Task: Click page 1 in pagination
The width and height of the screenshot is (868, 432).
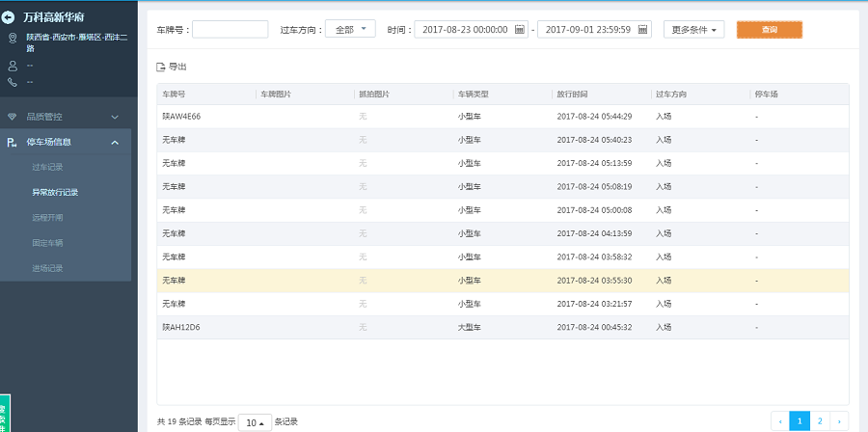Action: (800, 421)
